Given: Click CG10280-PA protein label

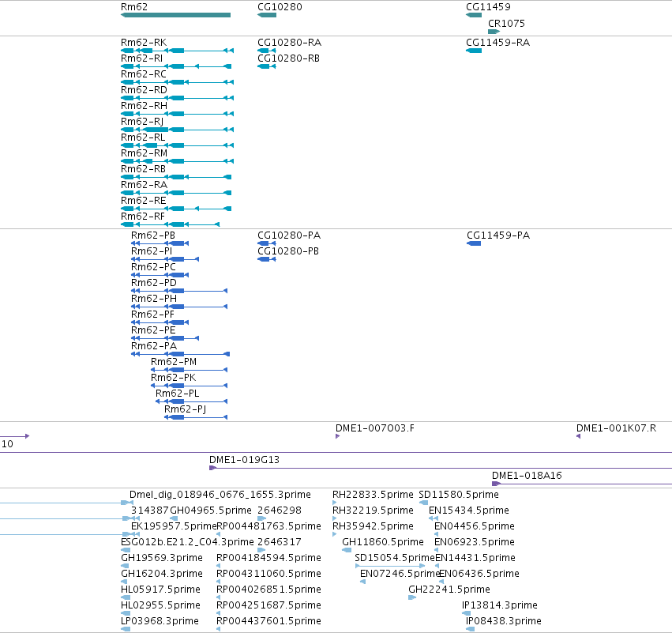Looking at the screenshot, I should click(x=289, y=235).
